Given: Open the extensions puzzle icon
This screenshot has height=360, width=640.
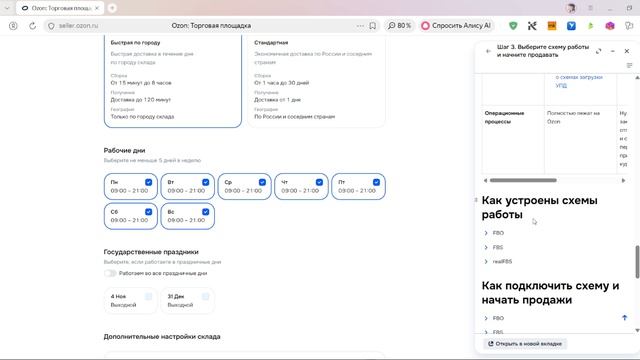Looking at the screenshot, I should click(629, 26).
